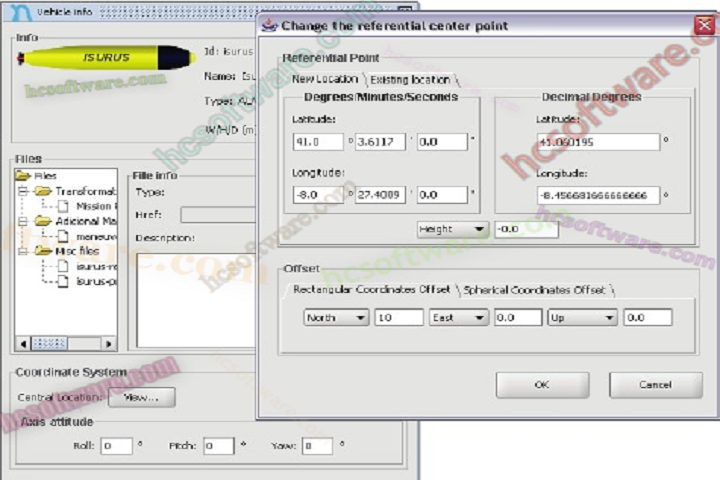720x480 pixels.
Task: Click the decimal longitude field
Action: tap(598, 195)
